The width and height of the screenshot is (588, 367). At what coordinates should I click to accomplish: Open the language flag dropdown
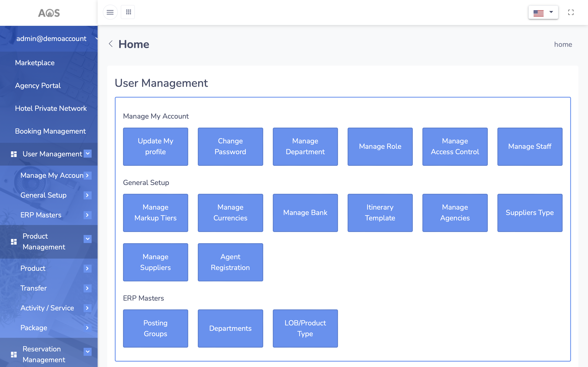543,12
